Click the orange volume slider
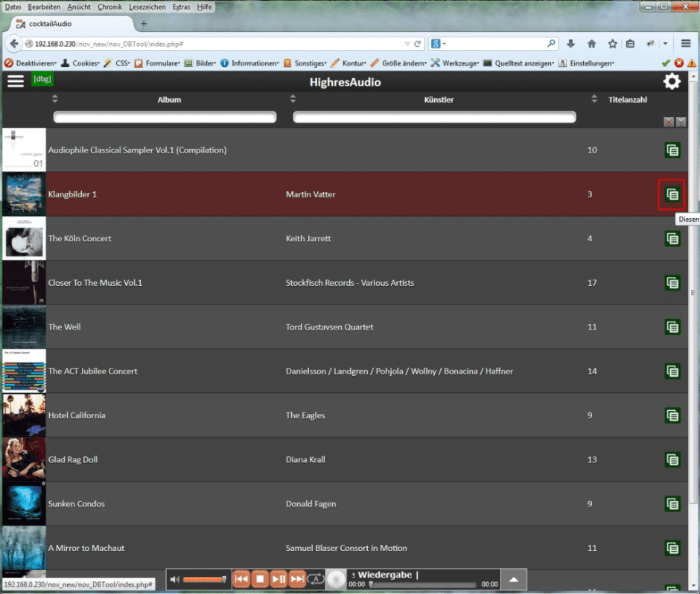700x594 pixels. [204, 579]
